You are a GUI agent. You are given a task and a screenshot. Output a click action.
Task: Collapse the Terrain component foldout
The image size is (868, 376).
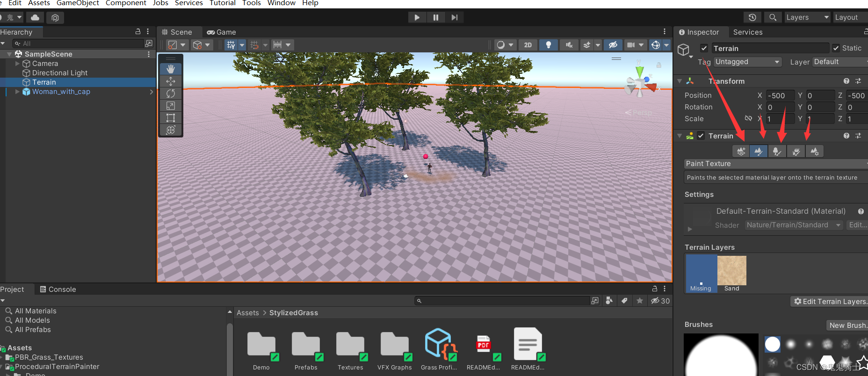680,136
